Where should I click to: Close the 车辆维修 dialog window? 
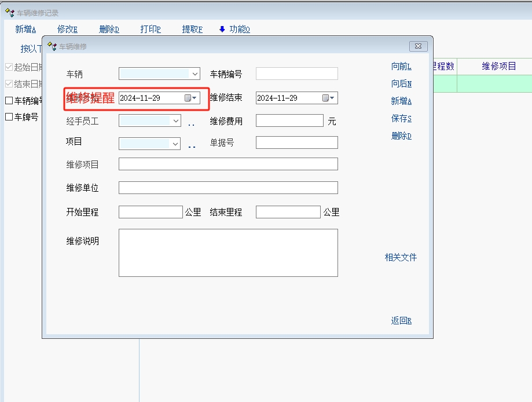coord(418,46)
